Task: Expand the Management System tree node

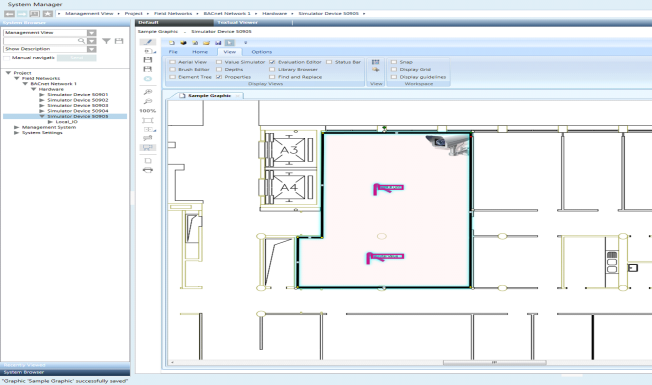Action: click(17, 127)
